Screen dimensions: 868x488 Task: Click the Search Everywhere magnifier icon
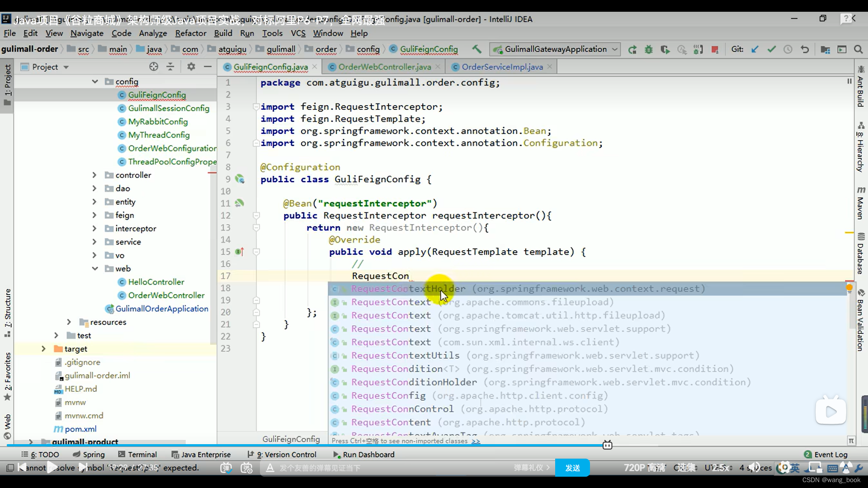[x=858, y=49]
